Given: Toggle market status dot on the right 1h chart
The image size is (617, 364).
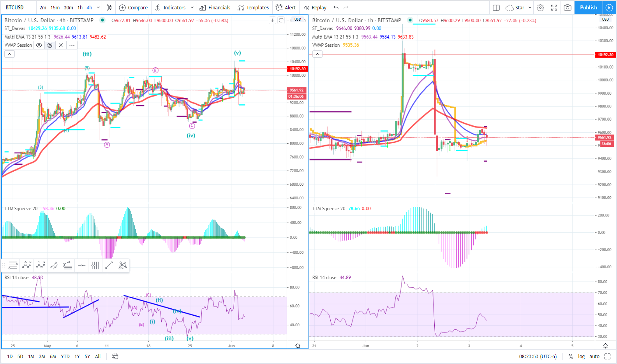Looking at the screenshot, I should click(x=410, y=20).
